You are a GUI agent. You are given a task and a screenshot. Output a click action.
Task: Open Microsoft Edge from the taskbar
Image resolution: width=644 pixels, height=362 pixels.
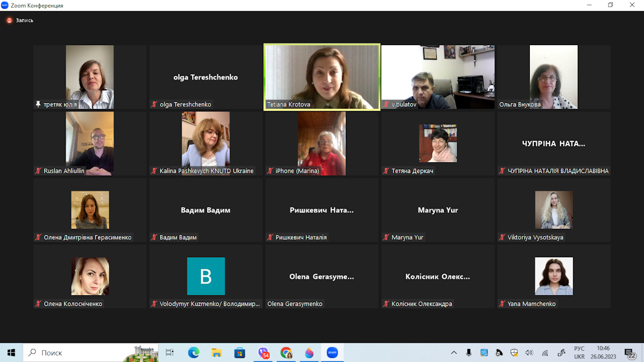pos(193,353)
